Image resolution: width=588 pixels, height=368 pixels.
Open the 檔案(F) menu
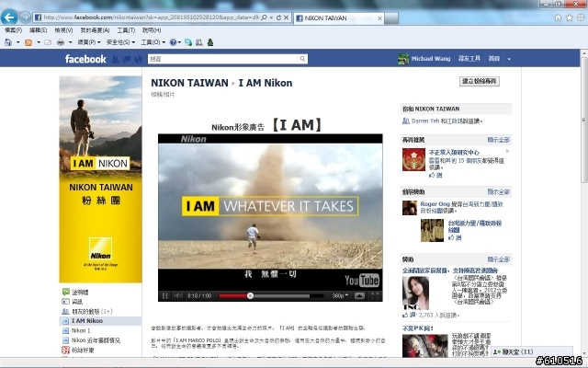tap(13, 30)
